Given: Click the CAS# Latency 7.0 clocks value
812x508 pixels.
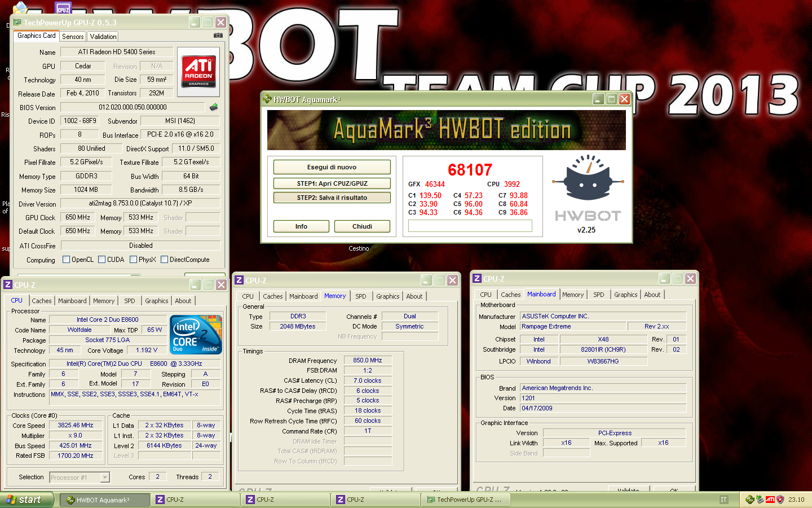Looking at the screenshot, I should (x=367, y=380).
